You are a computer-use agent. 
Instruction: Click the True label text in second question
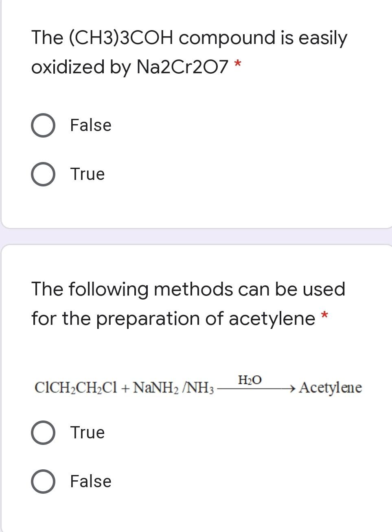click(x=87, y=433)
